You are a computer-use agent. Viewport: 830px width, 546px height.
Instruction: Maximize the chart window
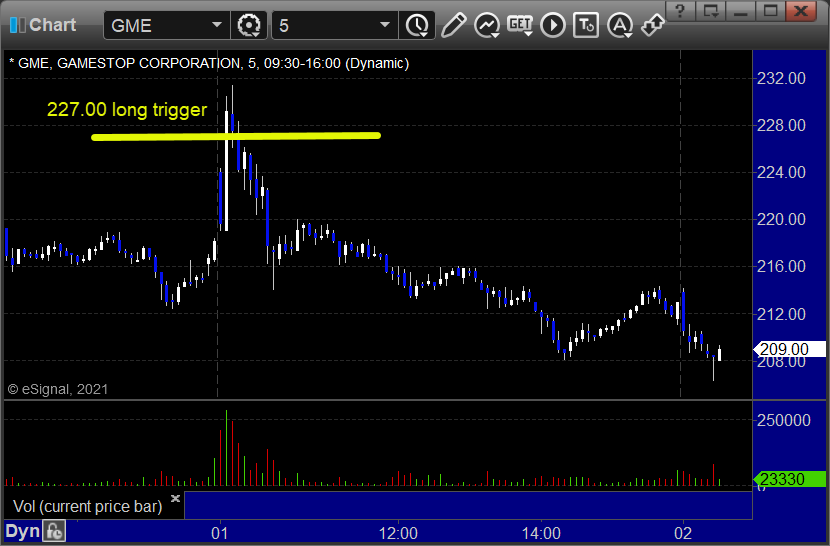pos(771,11)
